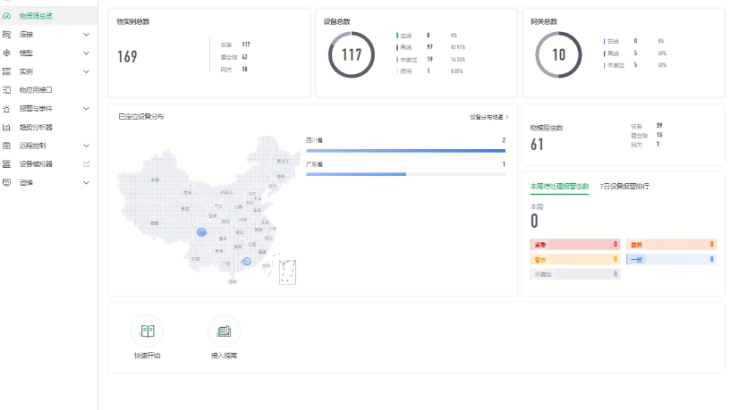Click the 物管理总览 overview icon in sidebar
Screen dimensions: 730x410
8,17
